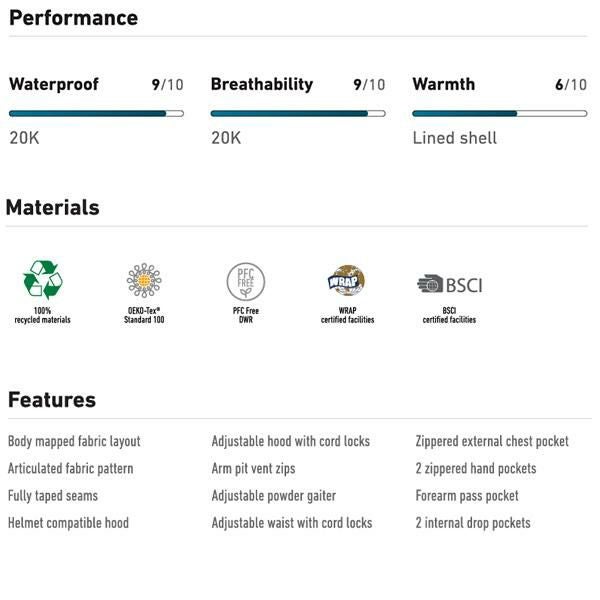The width and height of the screenshot is (600, 600).
Task: Click the WRAP certified facilities logo
Action: coord(346,281)
